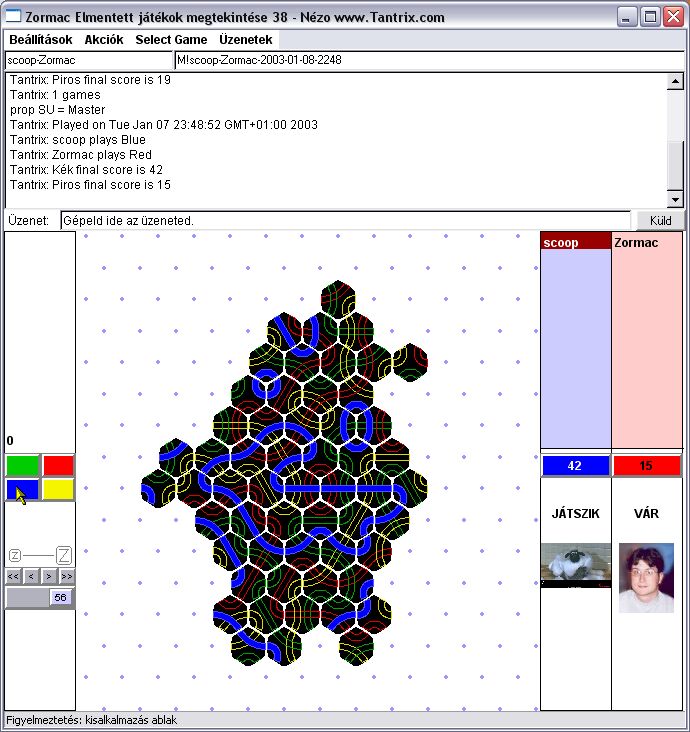Screen dimensions: 690x732
Task: Click Zormac's photo thumbnail
Action: (646, 577)
